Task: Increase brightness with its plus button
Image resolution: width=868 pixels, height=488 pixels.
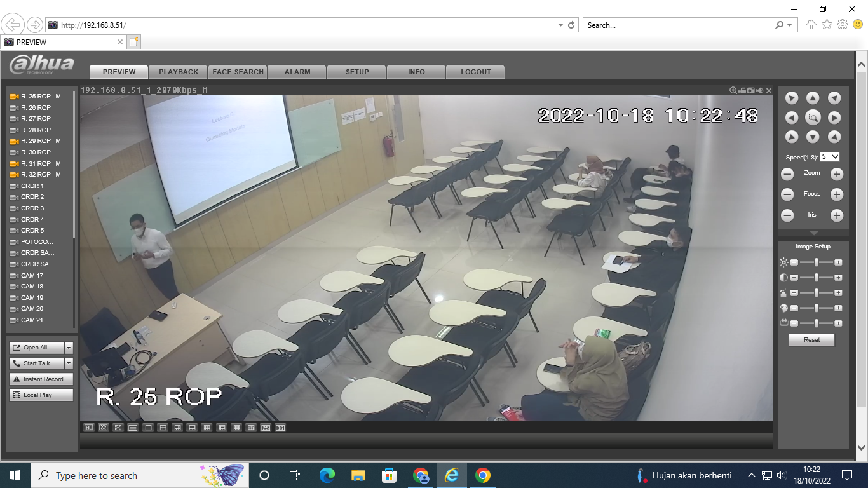Action: (x=838, y=262)
